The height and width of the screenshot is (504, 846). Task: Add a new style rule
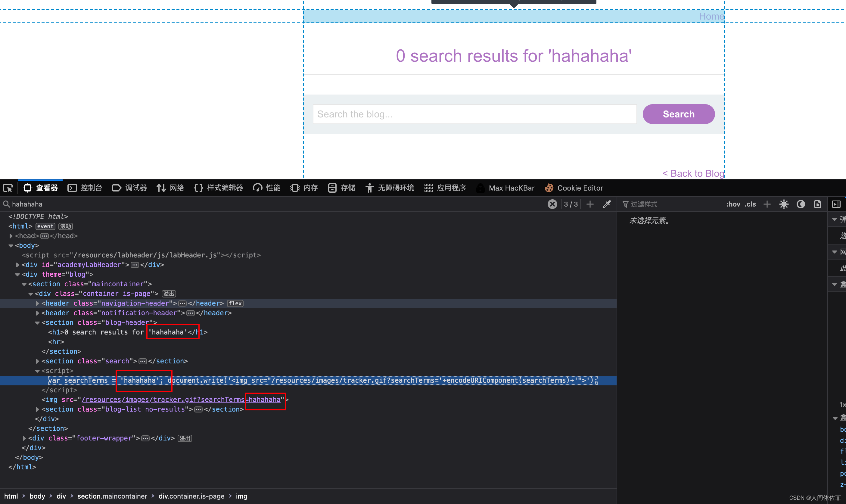[767, 204]
